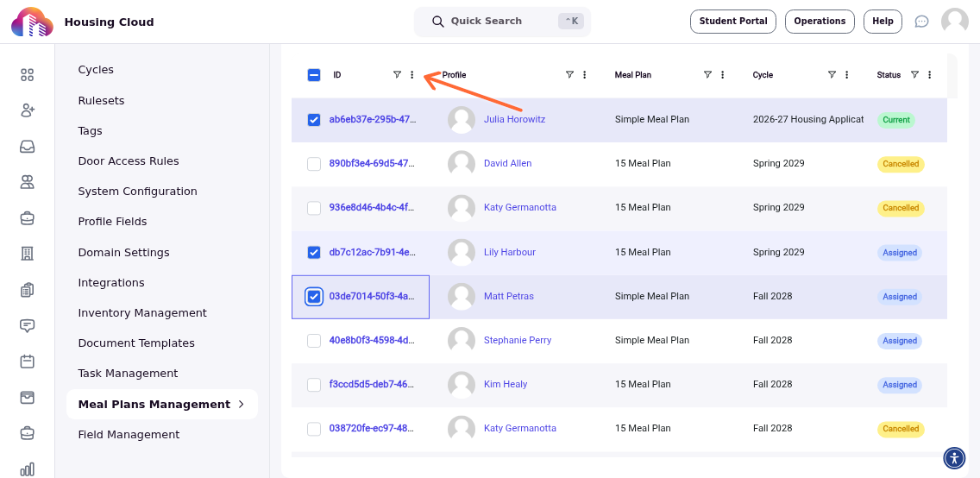The image size is (980, 478).
Task: Open System Configuration settings
Action: tap(137, 192)
